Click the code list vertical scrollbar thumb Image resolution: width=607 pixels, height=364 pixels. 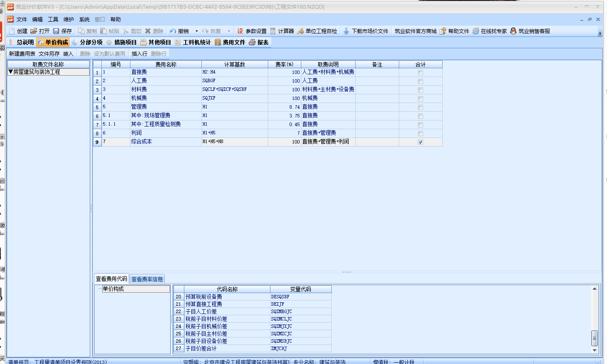pyautogui.click(x=594, y=338)
